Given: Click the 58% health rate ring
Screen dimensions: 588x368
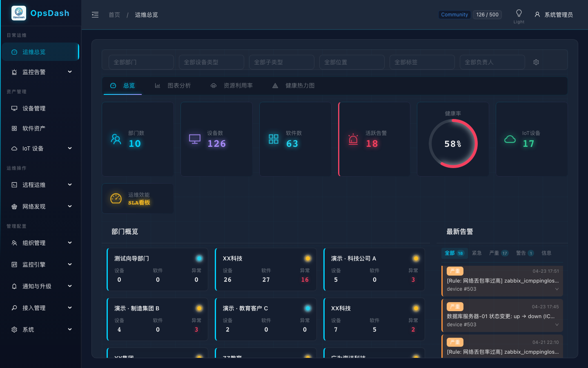Looking at the screenshot, I should pyautogui.click(x=453, y=144).
